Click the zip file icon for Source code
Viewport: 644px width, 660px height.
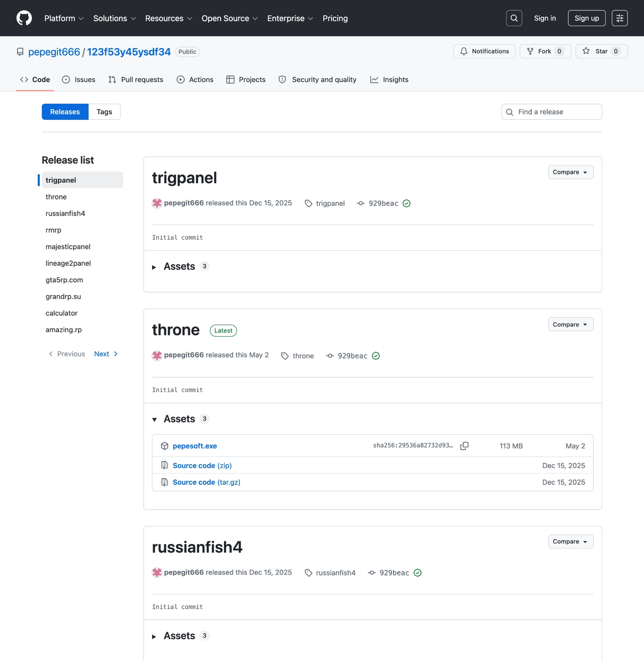pyautogui.click(x=165, y=466)
